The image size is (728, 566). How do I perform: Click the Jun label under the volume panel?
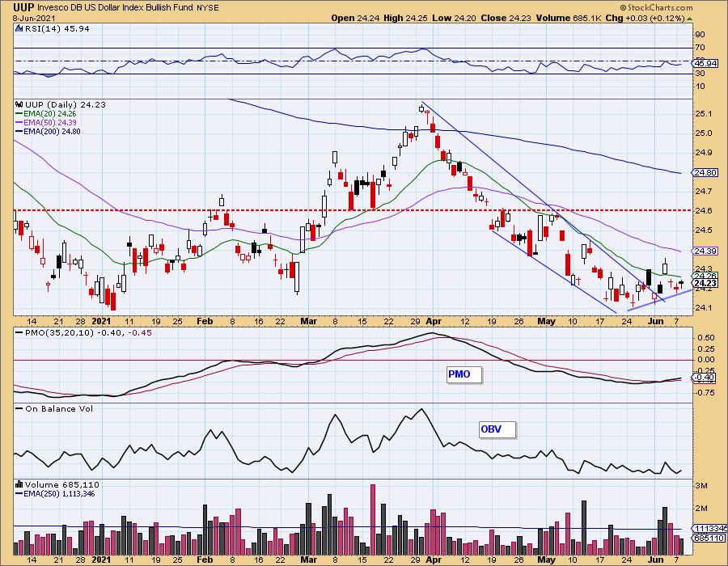(x=655, y=560)
